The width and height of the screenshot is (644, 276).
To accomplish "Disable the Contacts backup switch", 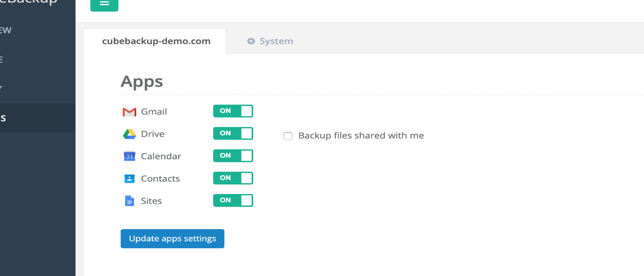I will [x=233, y=178].
